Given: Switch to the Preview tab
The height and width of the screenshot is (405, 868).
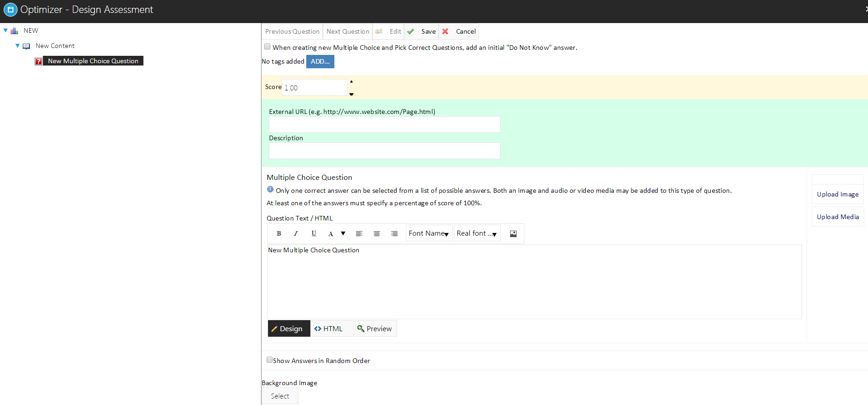Looking at the screenshot, I should [x=375, y=328].
